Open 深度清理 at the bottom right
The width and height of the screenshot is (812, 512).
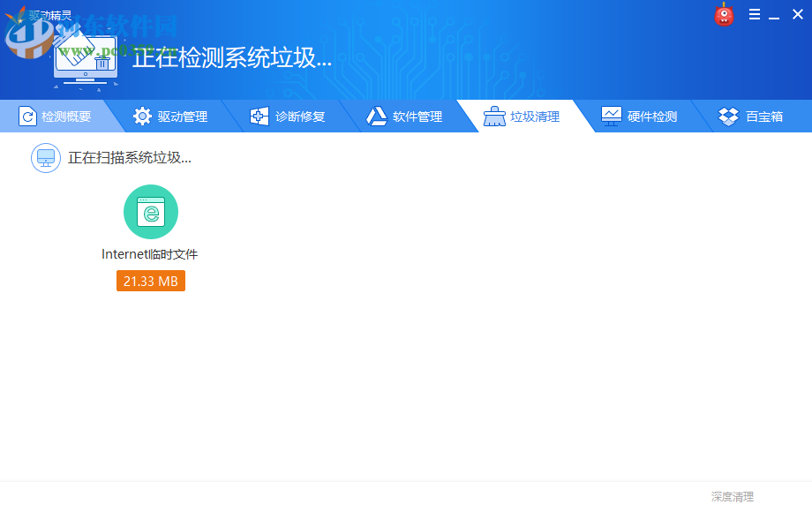tap(730, 496)
